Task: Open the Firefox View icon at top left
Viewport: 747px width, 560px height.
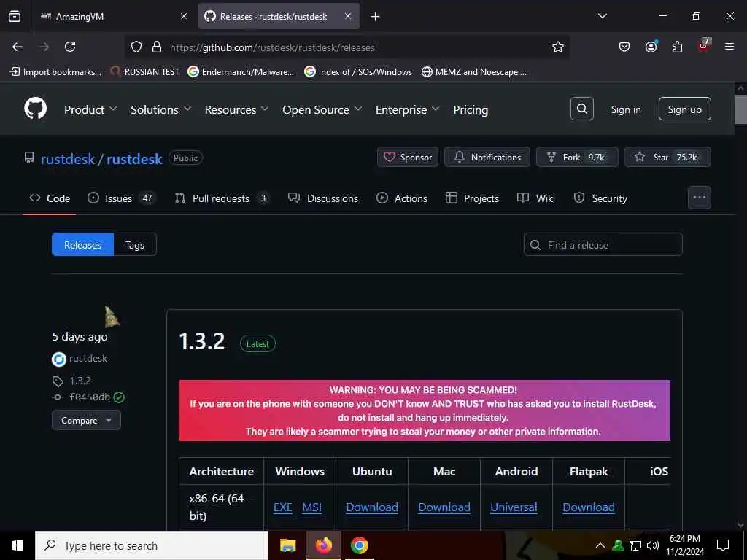Action: pyautogui.click(x=15, y=16)
